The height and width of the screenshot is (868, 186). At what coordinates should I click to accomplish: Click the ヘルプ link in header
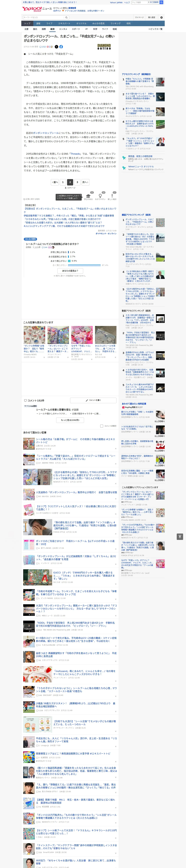tap(127, 2)
